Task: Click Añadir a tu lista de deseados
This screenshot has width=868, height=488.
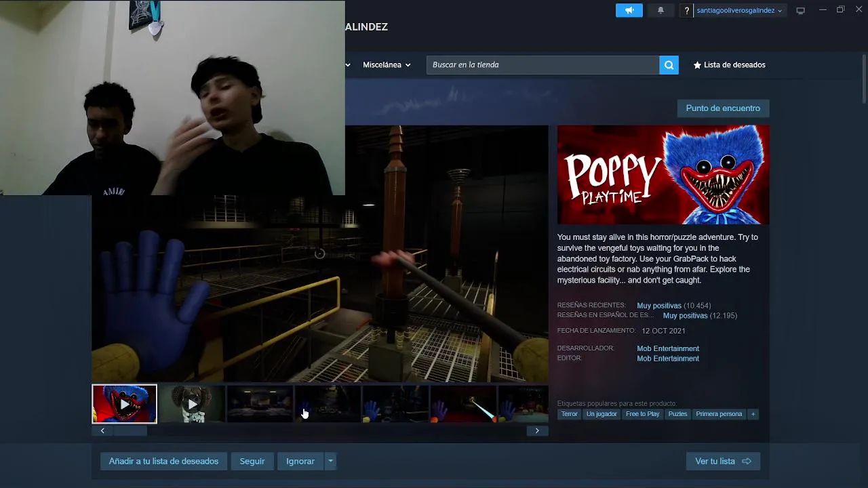Action: tap(163, 462)
